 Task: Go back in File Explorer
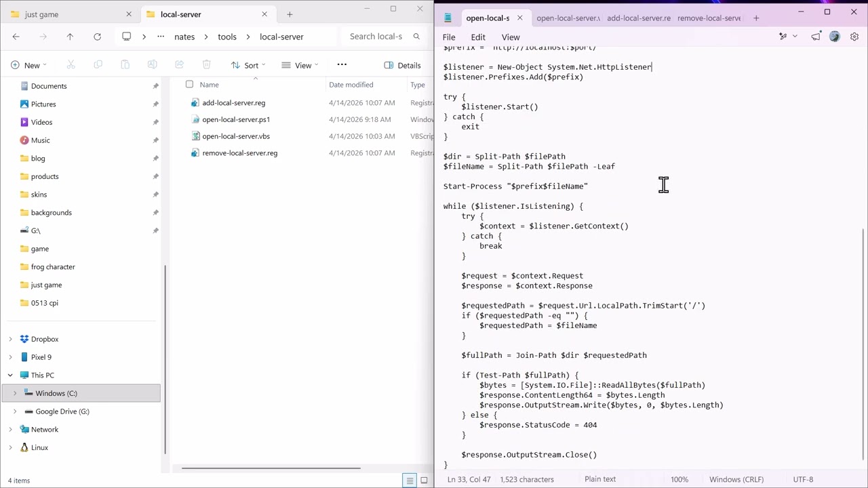pos(16,37)
